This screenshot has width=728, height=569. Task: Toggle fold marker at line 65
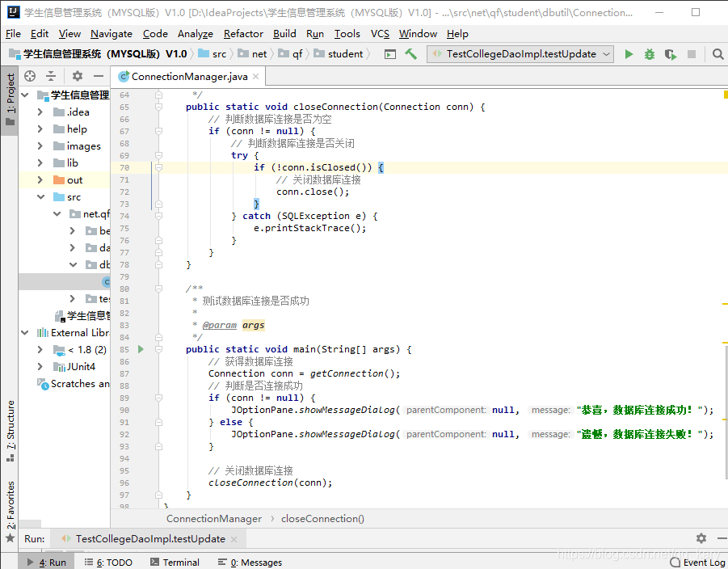pyautogui.click(x=159, y=107)
